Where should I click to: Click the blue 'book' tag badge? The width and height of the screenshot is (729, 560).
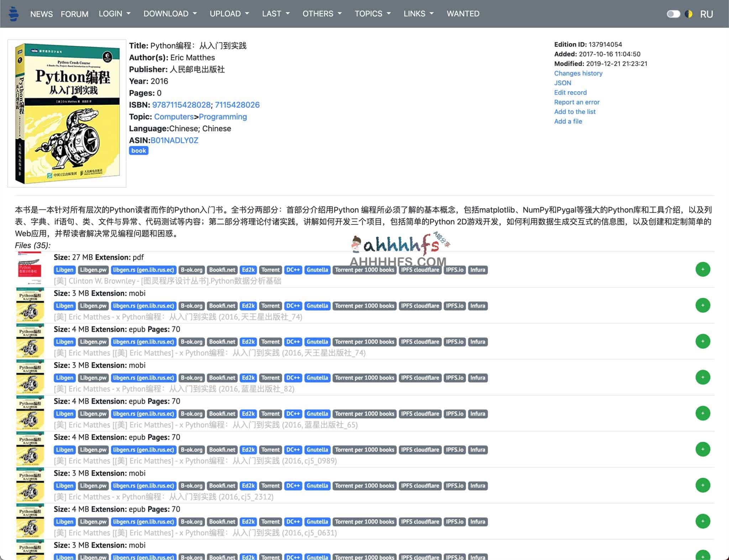(x=138, y=151)
